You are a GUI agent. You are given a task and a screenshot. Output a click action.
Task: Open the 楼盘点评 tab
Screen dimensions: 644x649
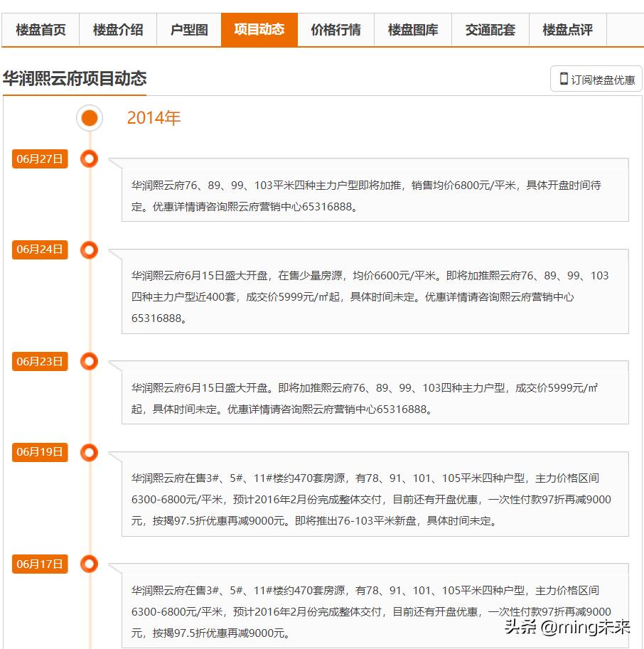click(567, 29)
